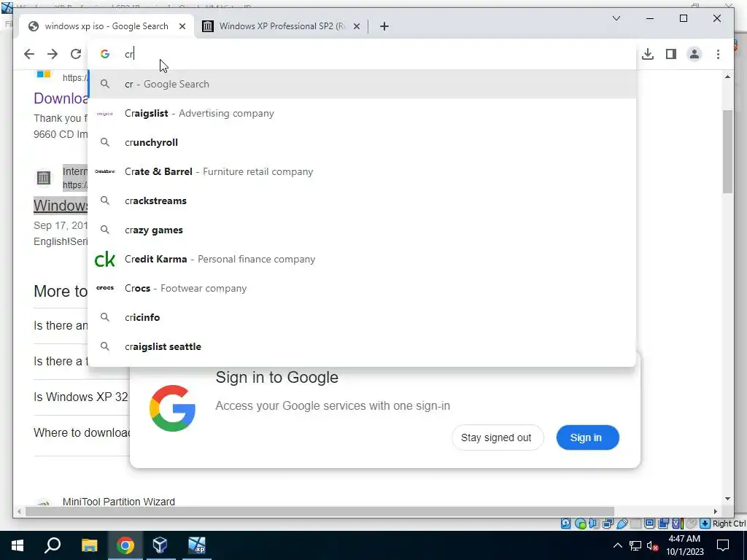Open VirtualBox cube icon on taskbar

pyautogui.click(x=160, y=545)
